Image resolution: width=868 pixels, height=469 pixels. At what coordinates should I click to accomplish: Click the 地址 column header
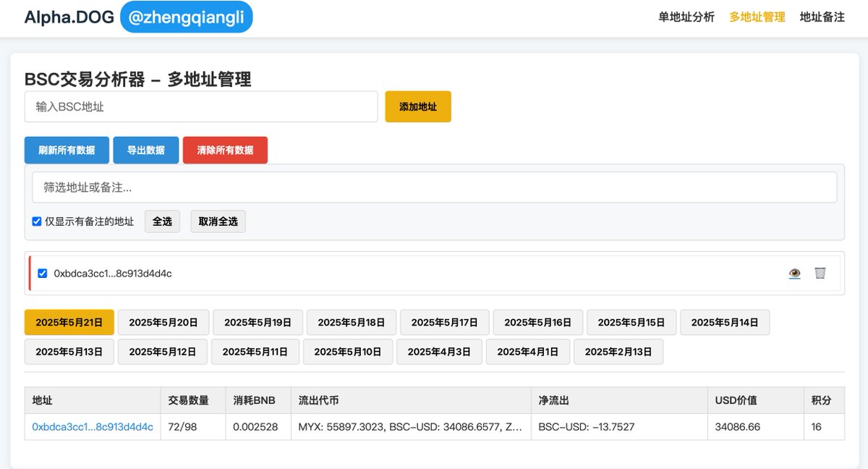coord(93,400)
